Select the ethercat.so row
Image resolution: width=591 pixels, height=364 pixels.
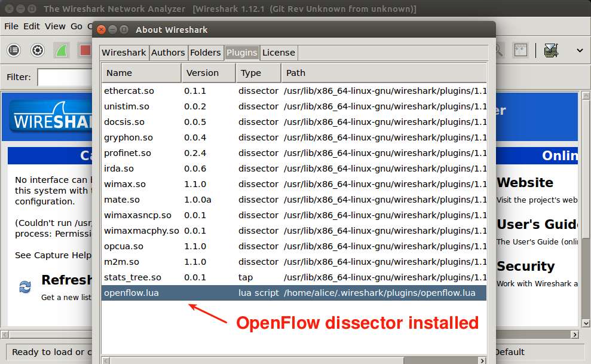pos(294,91)
